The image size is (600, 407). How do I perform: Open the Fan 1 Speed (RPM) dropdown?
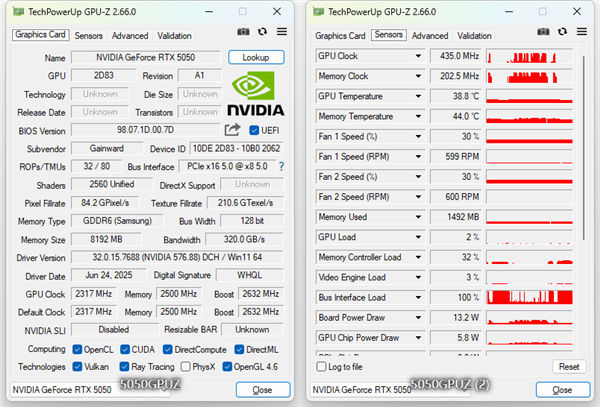pyautogui.click(x=418, y=156)
